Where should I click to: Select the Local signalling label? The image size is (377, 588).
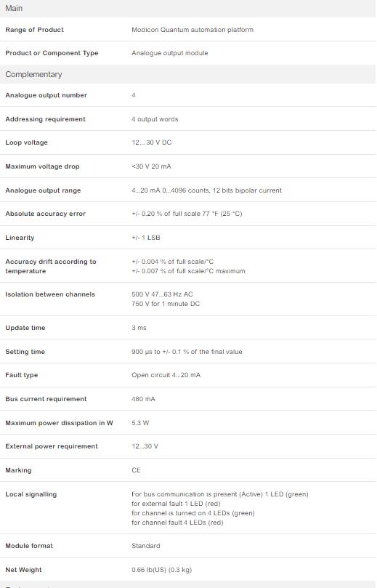tap(31, 494)
